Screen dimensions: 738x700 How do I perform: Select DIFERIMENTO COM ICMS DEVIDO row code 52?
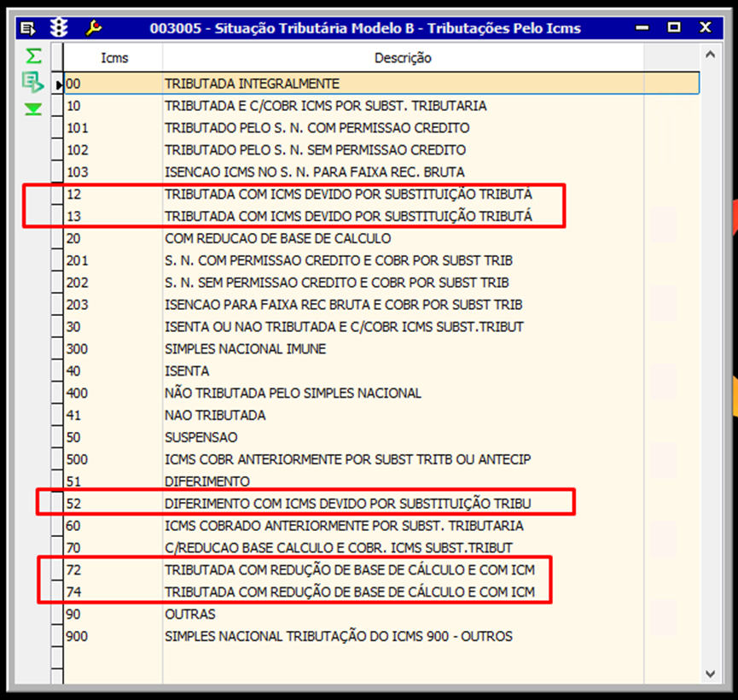381,504
